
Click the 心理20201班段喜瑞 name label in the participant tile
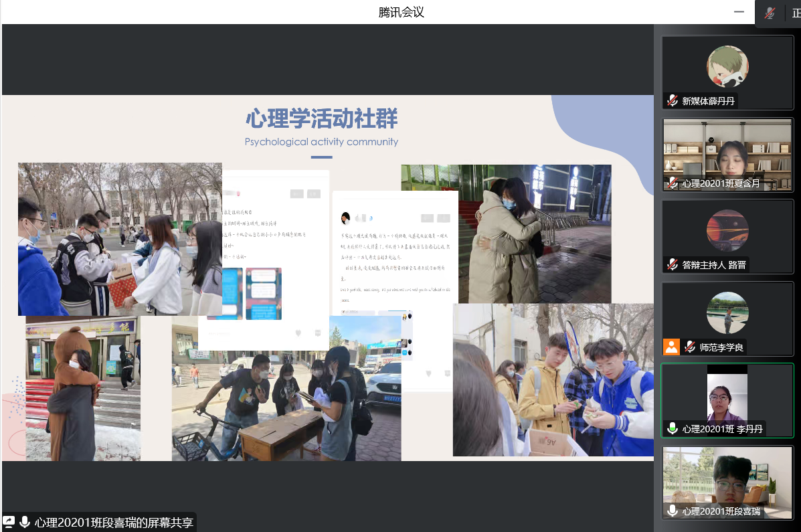[x=721, y=511]
